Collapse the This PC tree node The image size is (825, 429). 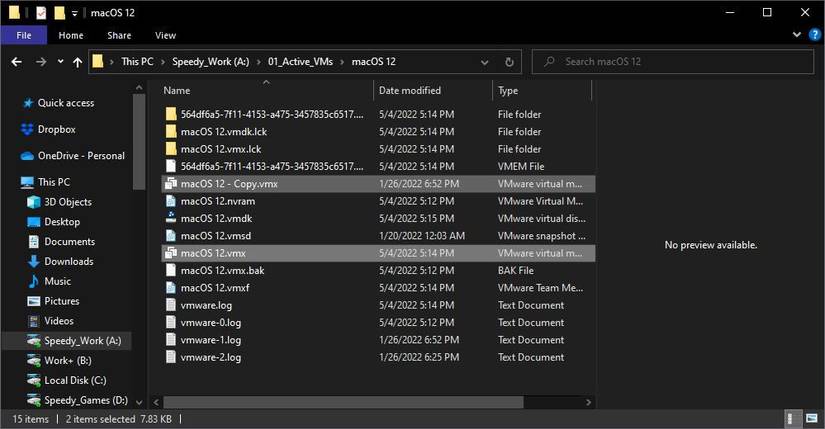point(11,182)
